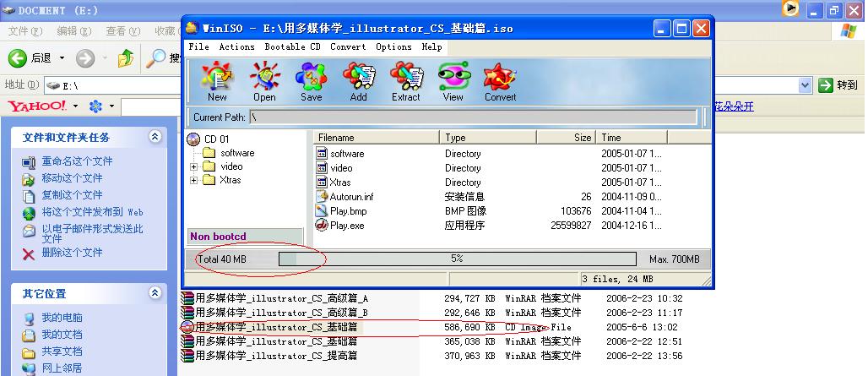Click the Search magnifier icon in Explorer
Viewport: 868px width, 376px height.
[155, 58]
